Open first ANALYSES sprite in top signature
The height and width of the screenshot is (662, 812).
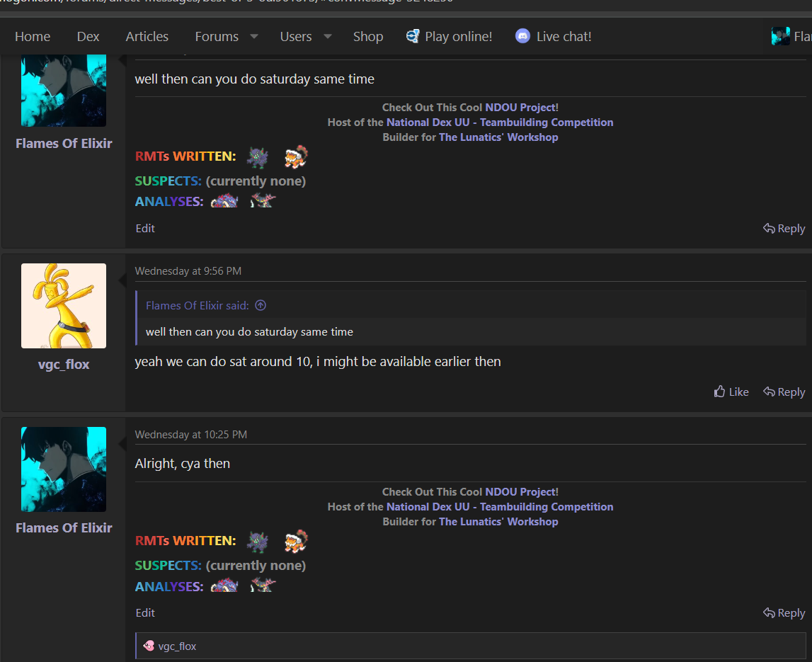pos(224,201)
